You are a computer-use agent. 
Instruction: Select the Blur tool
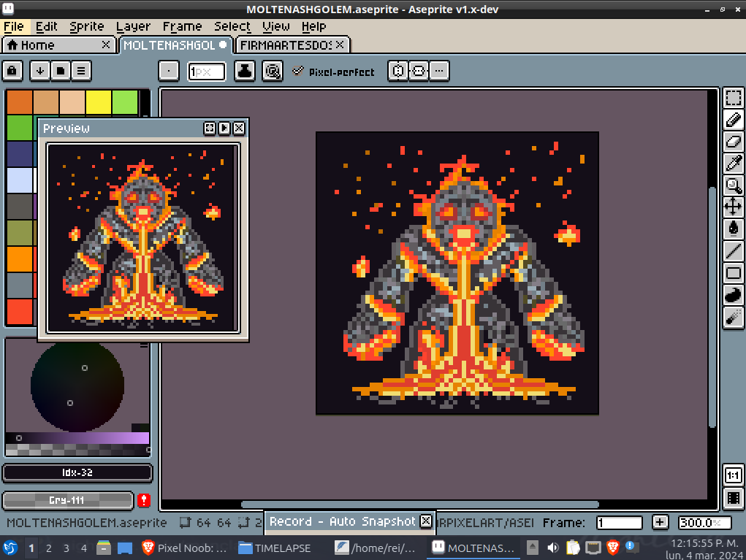pos(733,317)
